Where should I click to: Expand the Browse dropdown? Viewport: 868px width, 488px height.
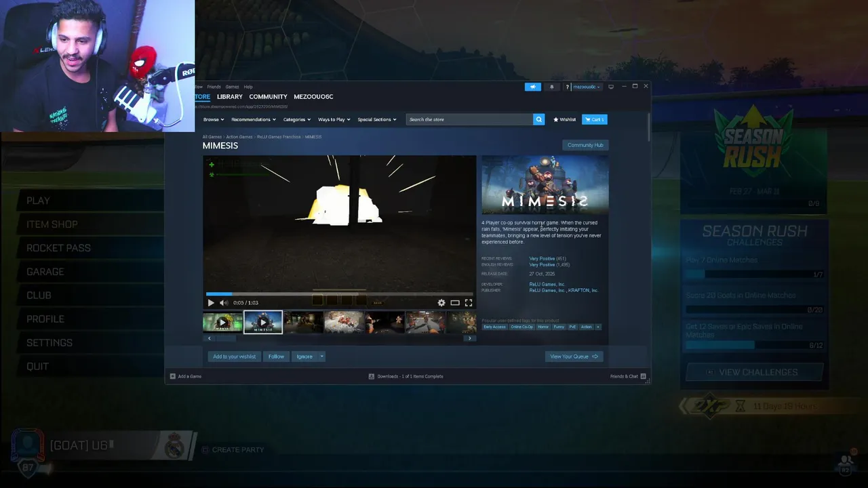[x=214, y=119]
